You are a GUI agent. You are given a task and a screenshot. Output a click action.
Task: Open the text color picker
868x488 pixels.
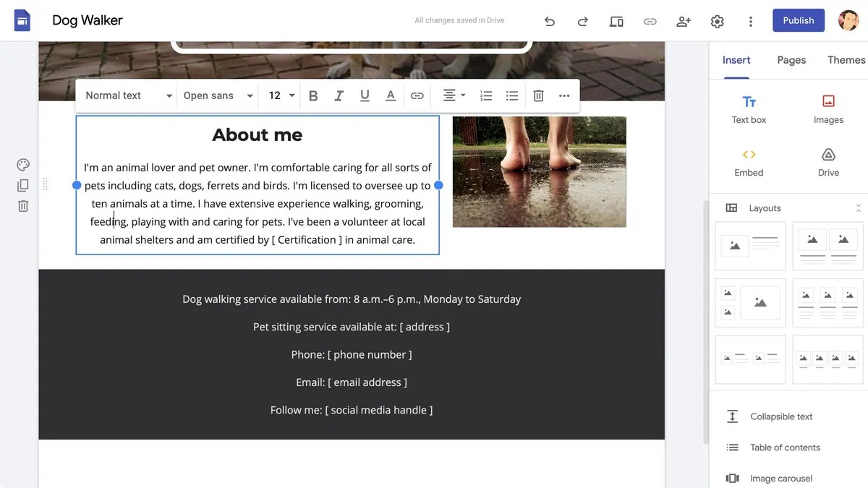click(x=391, y=95)
